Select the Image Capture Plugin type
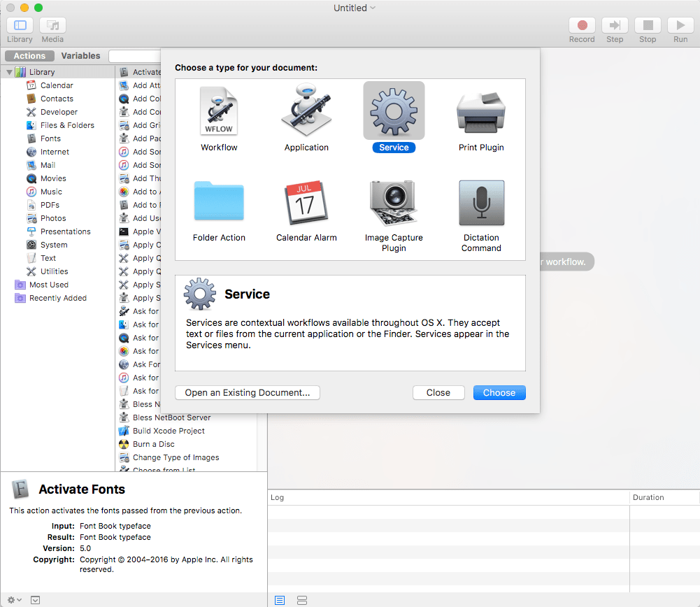The image size is (700, 607). pos(394,215)
